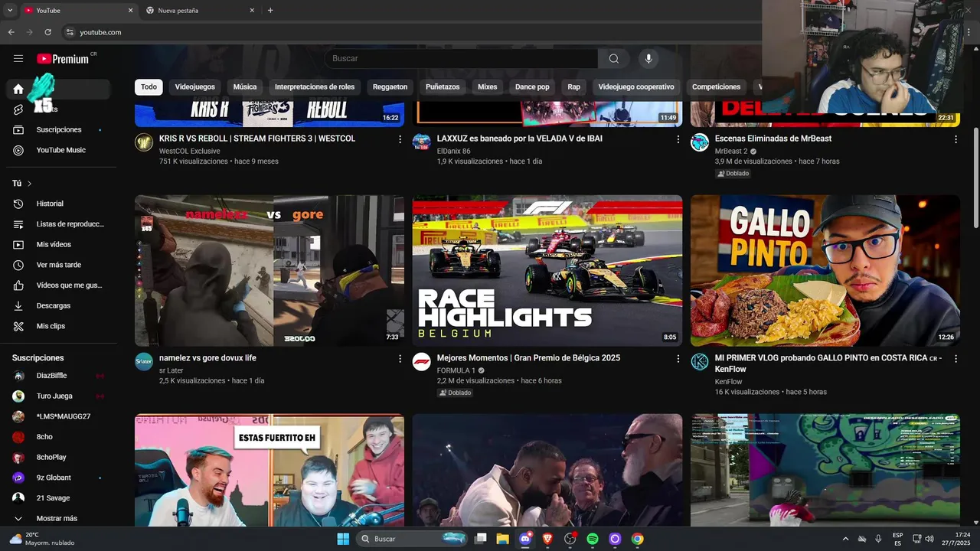Select the Videojuegos filter chip

click(x=194, y=87)
